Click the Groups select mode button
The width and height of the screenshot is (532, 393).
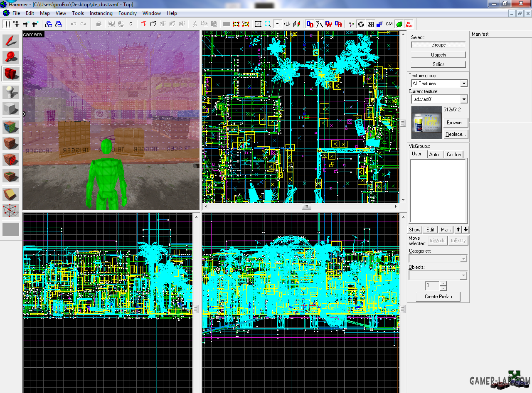438,45
